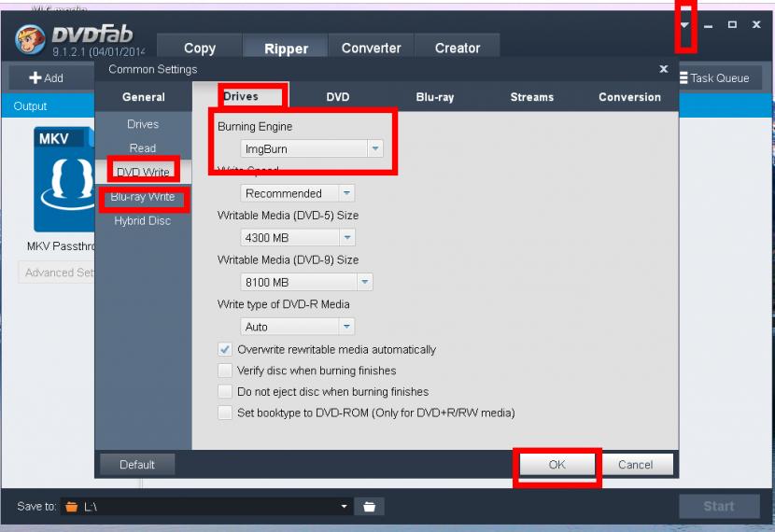This screenshot has width=775, height=532.
Task: Enable Set booktype to DVD-ROM checkbox
Action: click(x=225, y=413)
